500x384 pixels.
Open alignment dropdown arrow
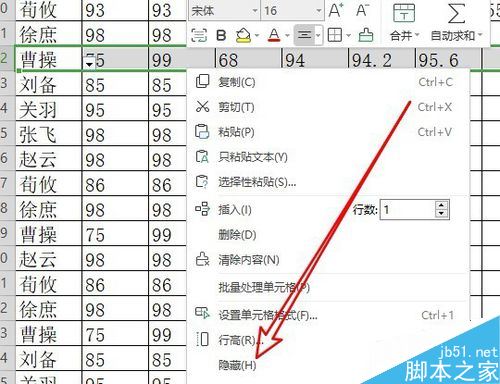click(319, 35)
